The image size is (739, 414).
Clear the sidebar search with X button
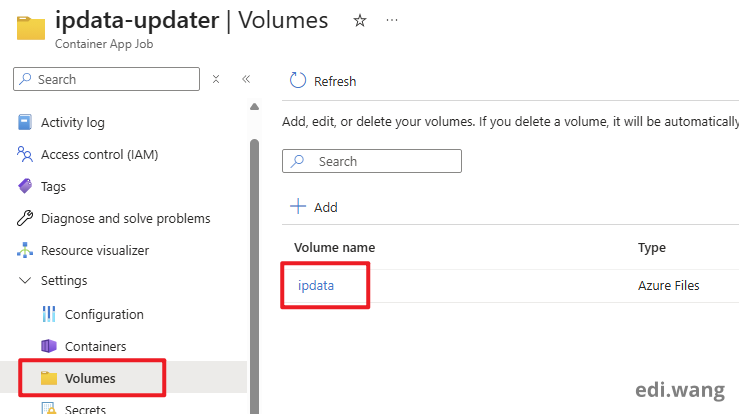216,79
